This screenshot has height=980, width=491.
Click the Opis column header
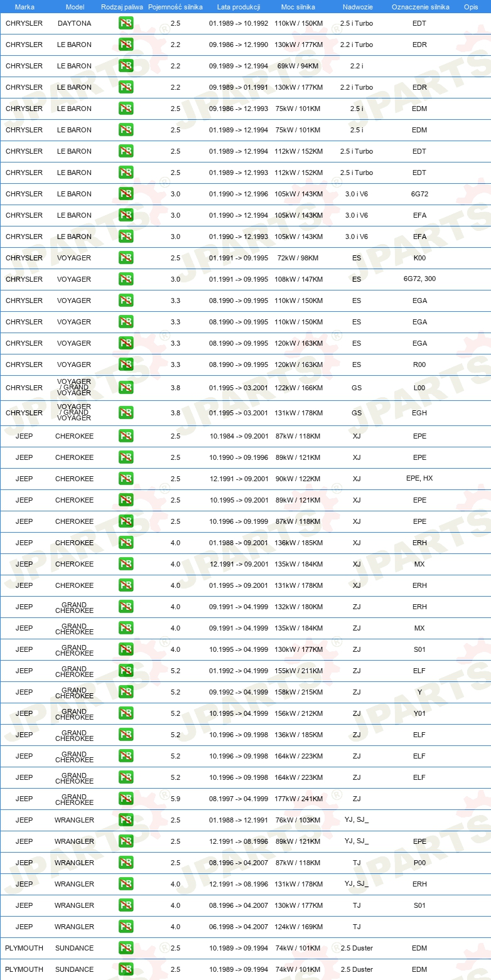pyautogui.click(x=470, y=7)
